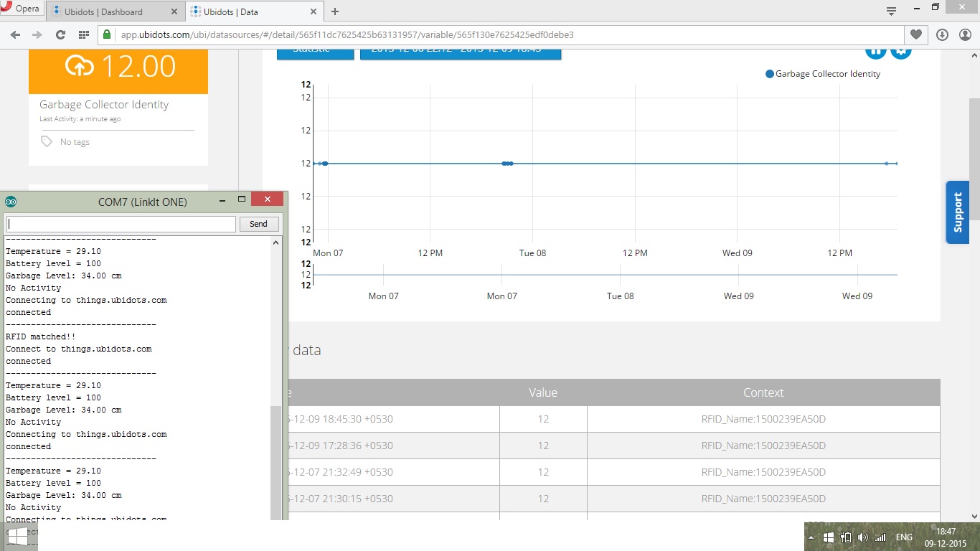Viewport: 980px width, 551px height.
Task: Click the green security padlock icon
Action: point(108,34)
